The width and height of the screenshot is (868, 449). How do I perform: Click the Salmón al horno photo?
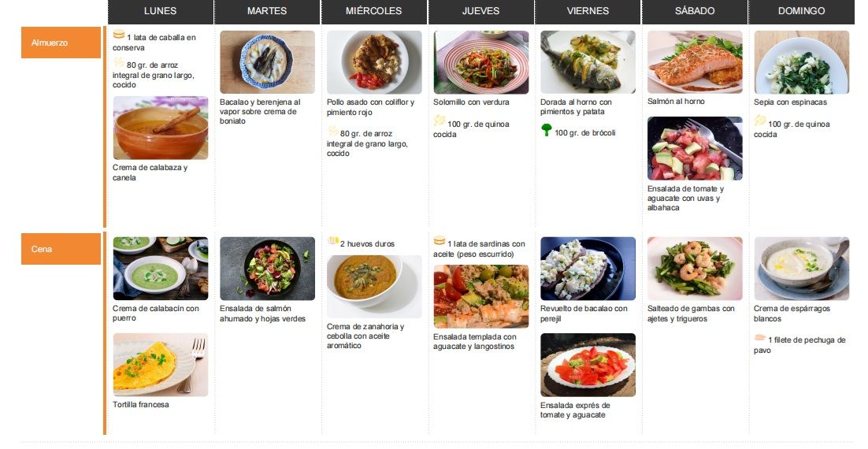click(x=695, y=61)
